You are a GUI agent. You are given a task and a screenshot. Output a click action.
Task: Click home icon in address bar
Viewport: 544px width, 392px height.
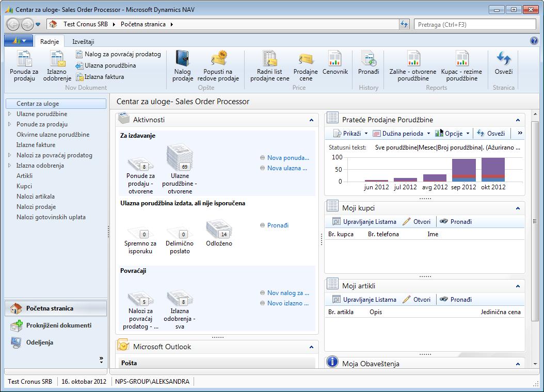click(x=53, y=24)
